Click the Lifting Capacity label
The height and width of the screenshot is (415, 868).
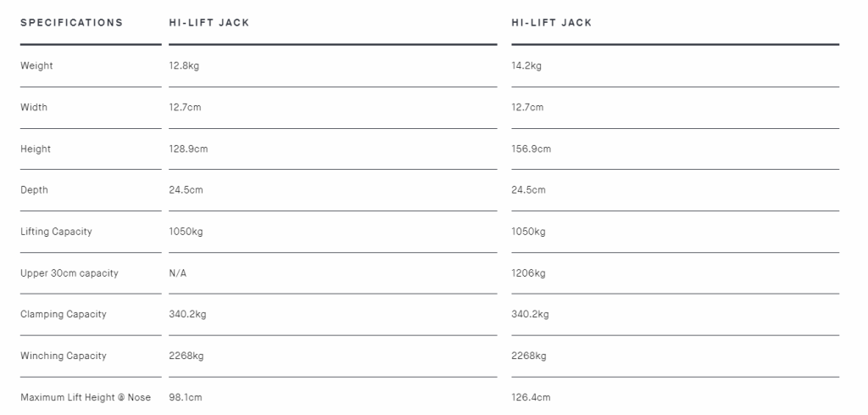point(56,232)
